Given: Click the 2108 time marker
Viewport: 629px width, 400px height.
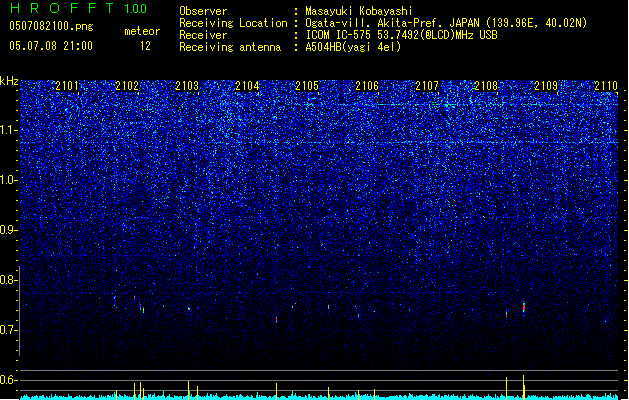Looking at the screenshot, I should [x=486, y=86].
